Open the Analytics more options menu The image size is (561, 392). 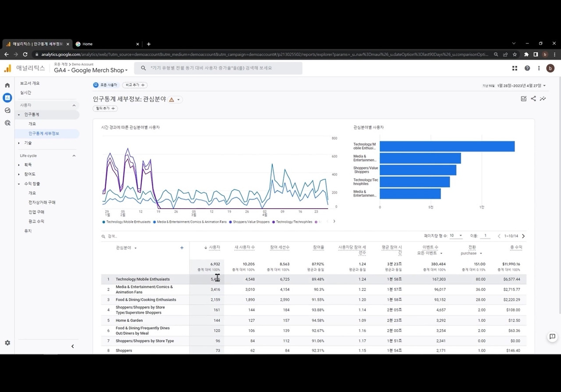(539, 68)
